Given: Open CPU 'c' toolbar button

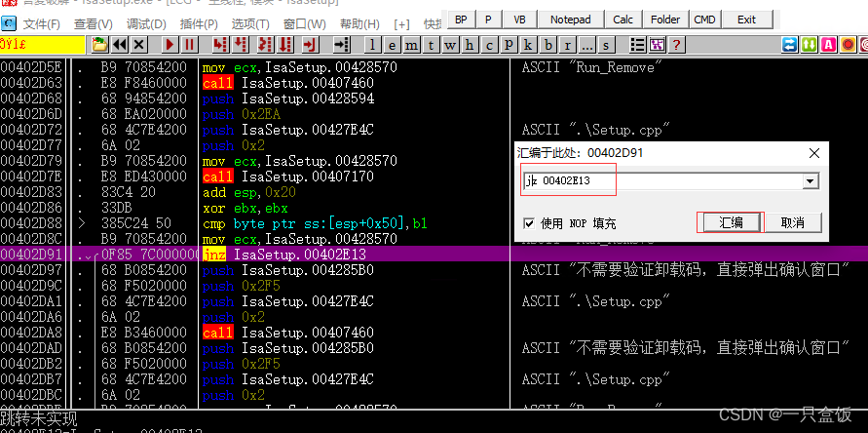Looking at the screenshot, I should tap(489, 45).
